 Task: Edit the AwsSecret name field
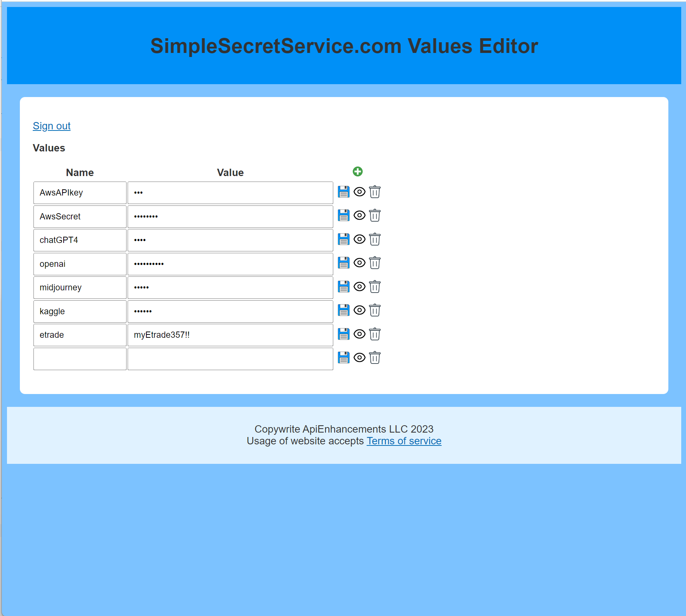coord(80,216)
